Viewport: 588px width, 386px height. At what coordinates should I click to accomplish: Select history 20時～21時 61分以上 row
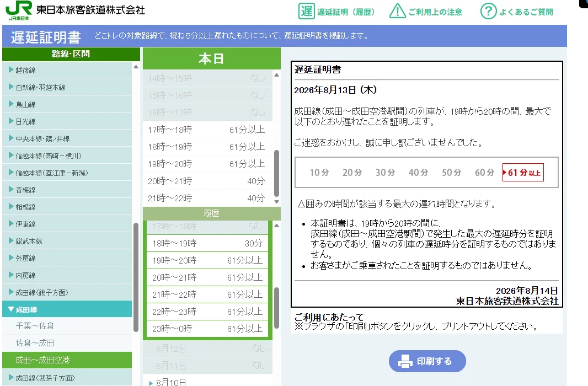[x=207, y=277]
